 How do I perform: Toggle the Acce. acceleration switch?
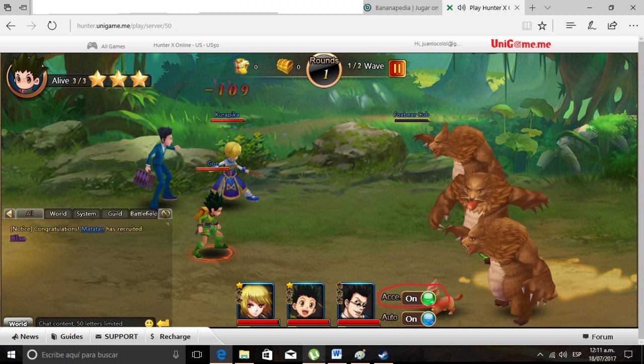click(x=419, y=299)
